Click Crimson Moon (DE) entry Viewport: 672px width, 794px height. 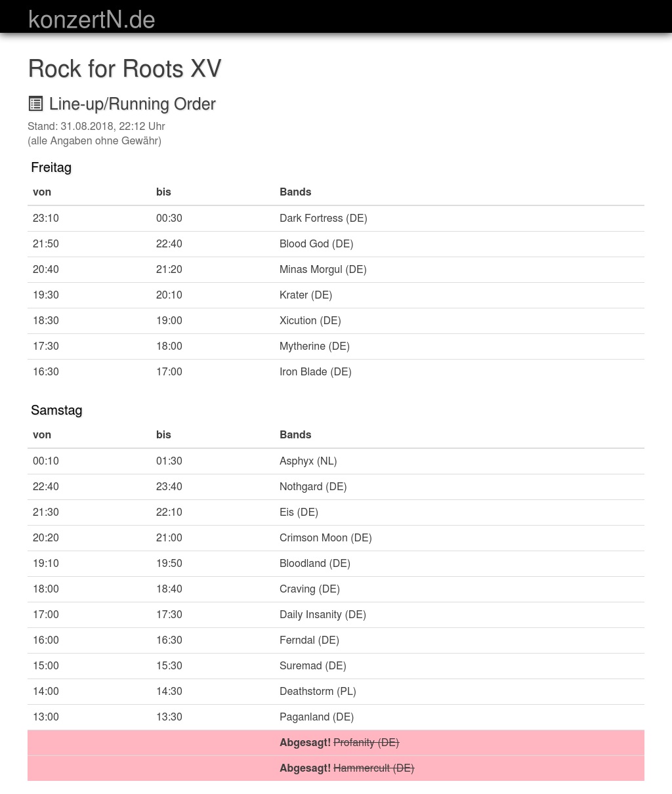(325, 538)
